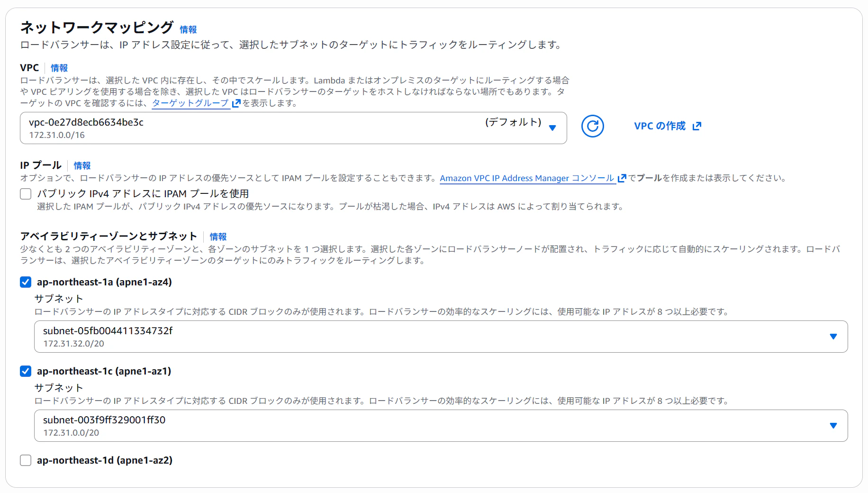
Task: Enable パブリック IPv4 アドレスに IPAM プールを使用 checkbox
Action: point(26,194)
